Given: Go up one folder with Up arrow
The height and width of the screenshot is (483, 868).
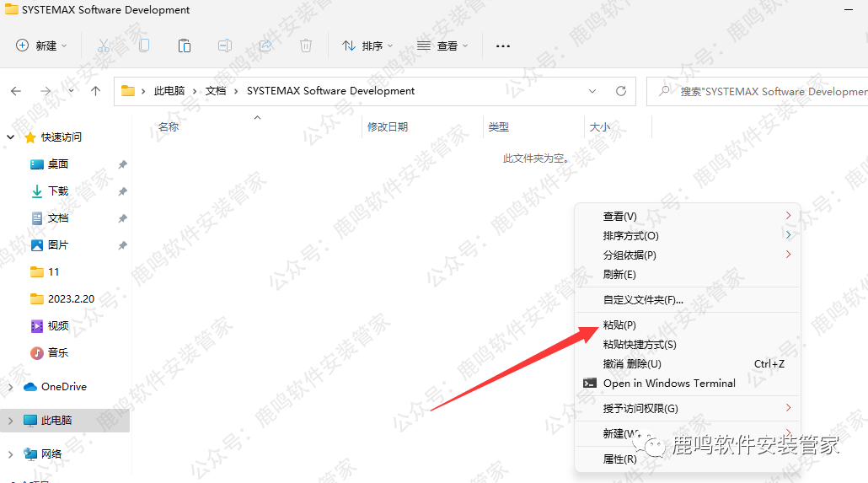Looking at the screenshot, I should 96,91.
